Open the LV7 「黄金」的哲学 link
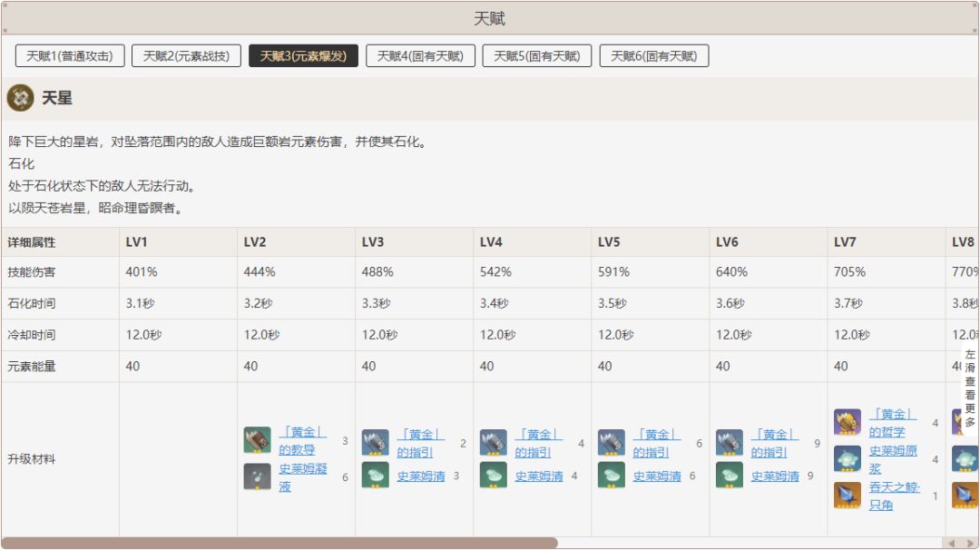 893,423
